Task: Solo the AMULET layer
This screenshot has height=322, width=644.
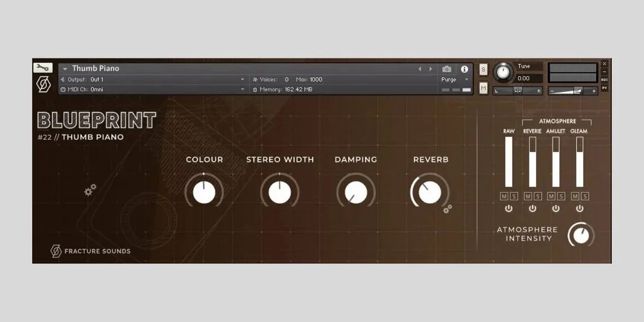Action: [x=561, y=196]
